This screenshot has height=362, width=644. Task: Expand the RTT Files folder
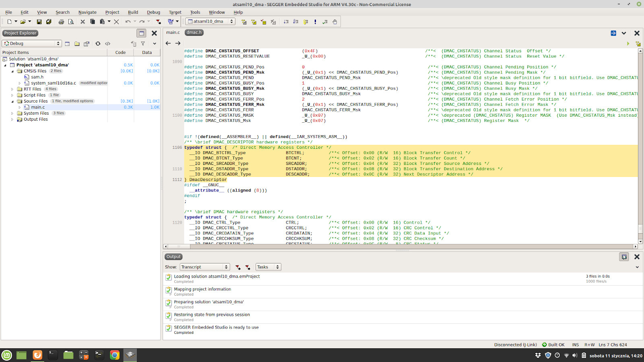pos(12,89)
